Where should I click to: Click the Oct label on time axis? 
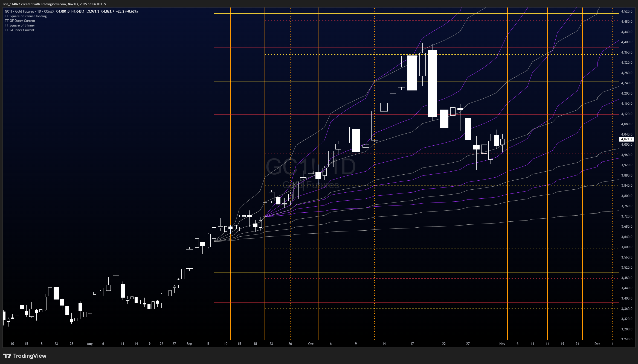pos(311,344)
